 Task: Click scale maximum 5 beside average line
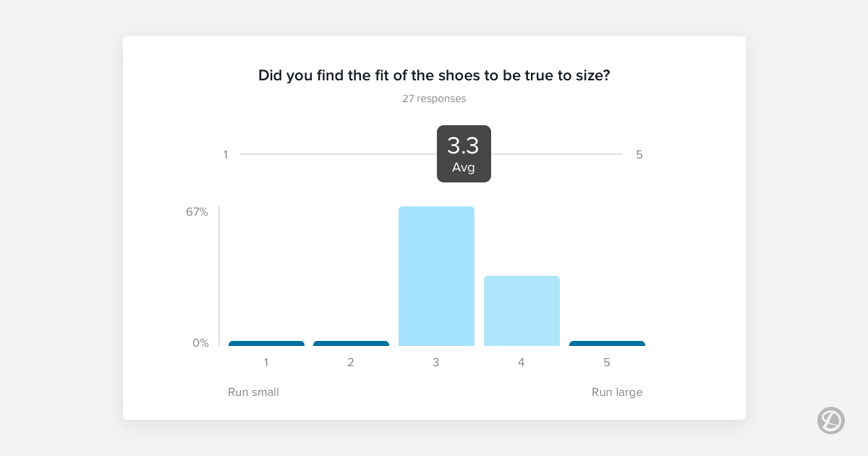coord(639,155)
